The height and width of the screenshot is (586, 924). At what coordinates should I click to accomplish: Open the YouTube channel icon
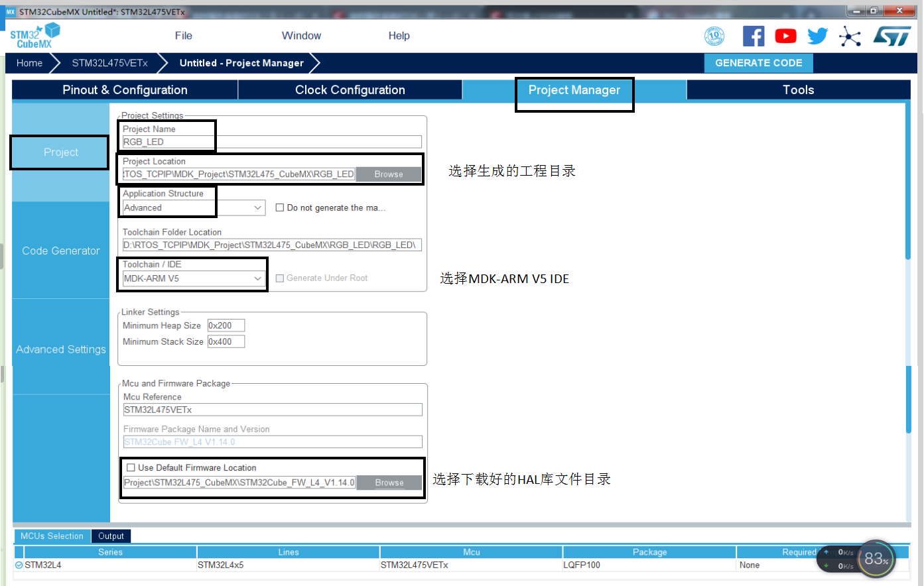[x=785, y=36]
